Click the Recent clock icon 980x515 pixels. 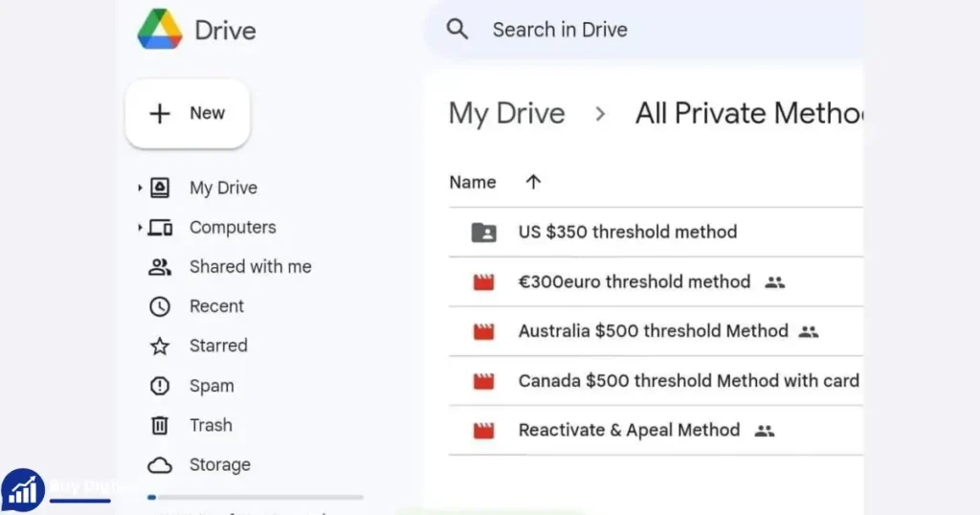(160, 306)
